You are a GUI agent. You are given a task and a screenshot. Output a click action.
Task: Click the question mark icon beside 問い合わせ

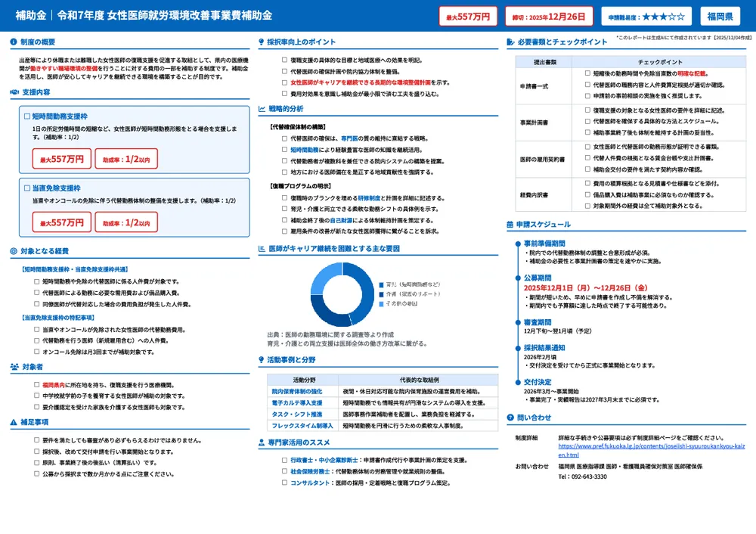tap(510, 418)
